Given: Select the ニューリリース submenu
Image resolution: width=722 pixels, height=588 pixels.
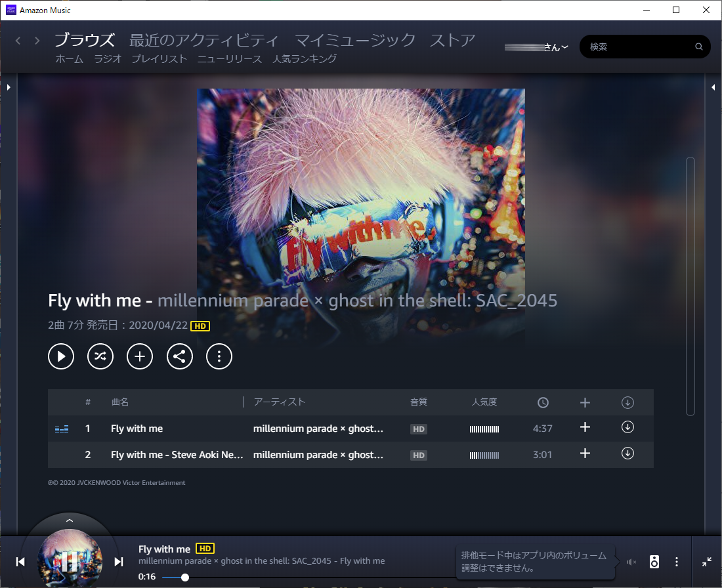Looking at the screenshot, I should (230, 59).
